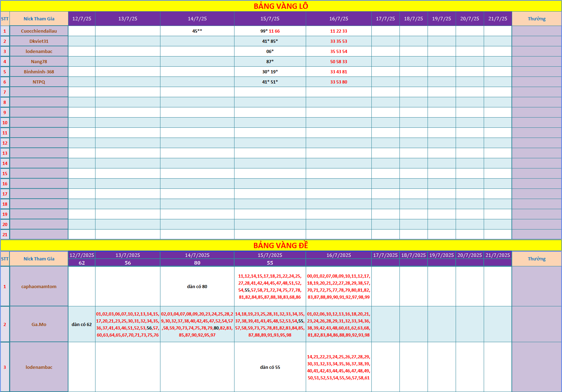The height and width of the screenshot is (392, 562).
Task: Select the 21/7/2025 header in ĐỀ table
Action: 498,255
